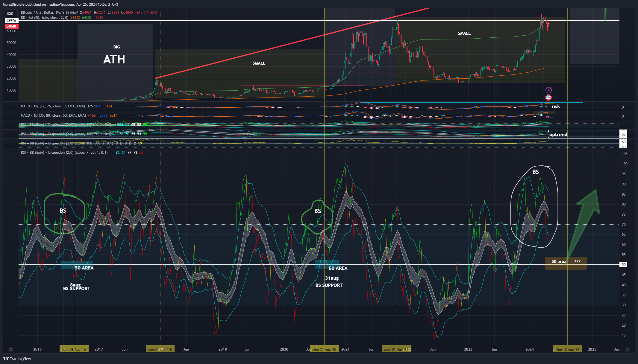Click the MACD 1D value 5647
Image resolution: width=638 pixels, height=364 pixels.
coord(113,115)
